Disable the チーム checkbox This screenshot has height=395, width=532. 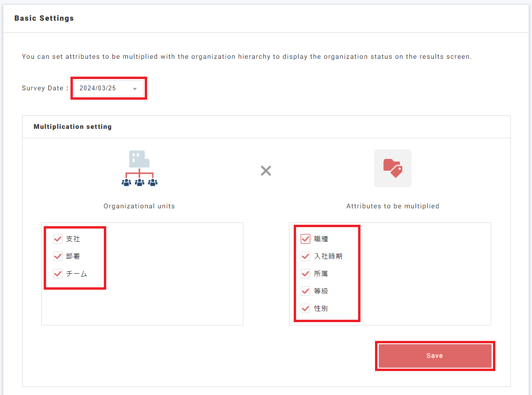(x=58, y=274)
